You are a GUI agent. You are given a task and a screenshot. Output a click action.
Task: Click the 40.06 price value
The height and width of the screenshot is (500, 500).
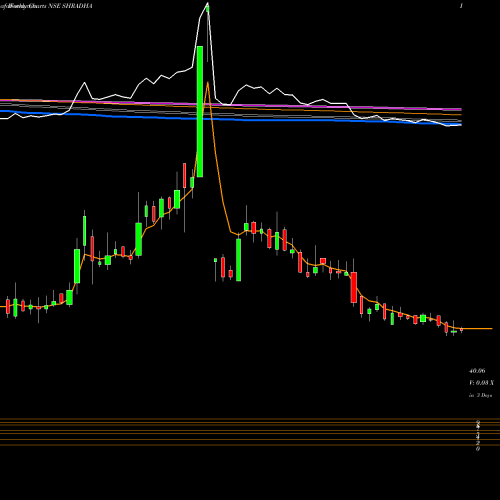tap(477, 371)
